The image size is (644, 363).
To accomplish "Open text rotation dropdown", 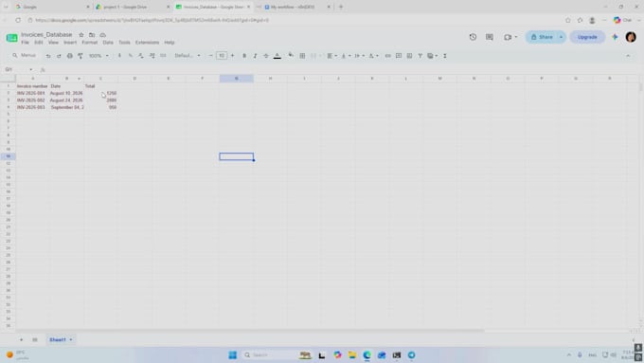I will tap(373, 56).
